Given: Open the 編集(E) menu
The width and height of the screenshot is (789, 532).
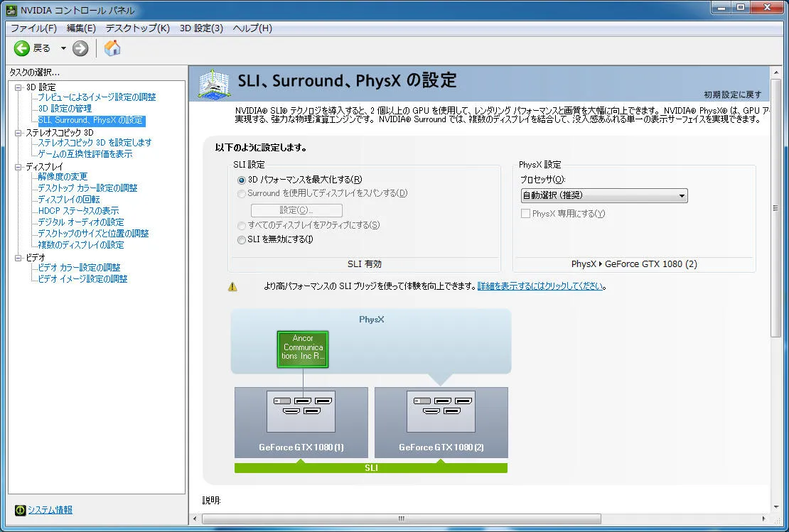Looking at the screenshot, I should [81, 28].
